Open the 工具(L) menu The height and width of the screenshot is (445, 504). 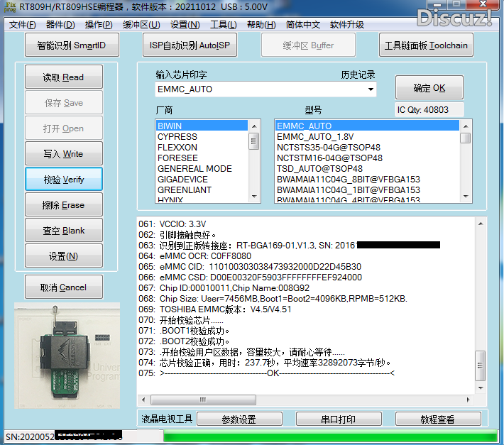pyautogui.click(x=224, y=25)
